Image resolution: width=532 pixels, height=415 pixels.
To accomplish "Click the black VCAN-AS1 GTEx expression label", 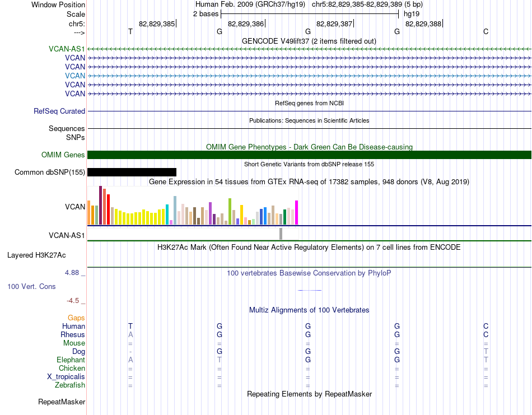I will click(x=67, y=235).
